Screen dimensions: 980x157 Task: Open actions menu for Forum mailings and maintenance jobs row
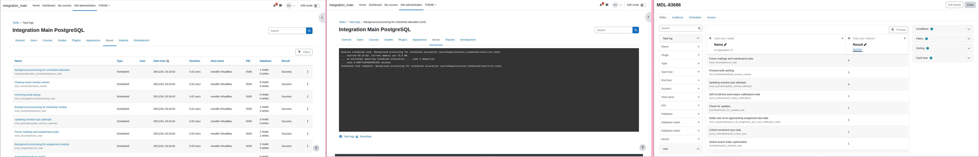tap(307, 134)
